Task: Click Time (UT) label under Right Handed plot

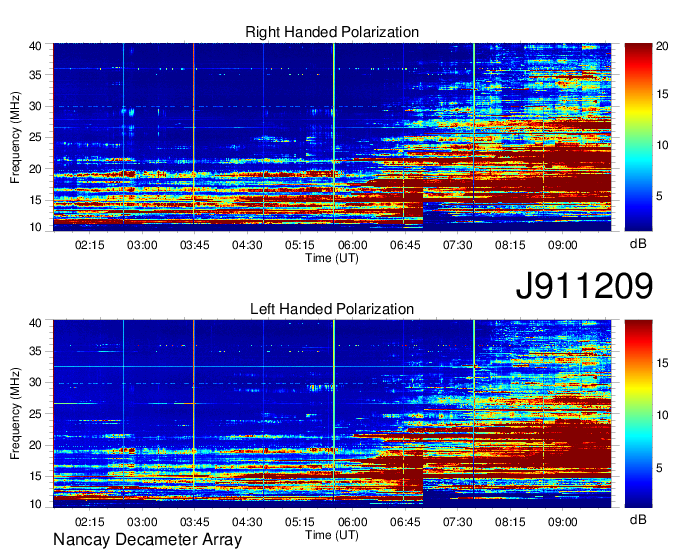Action: tap(332, 258)
